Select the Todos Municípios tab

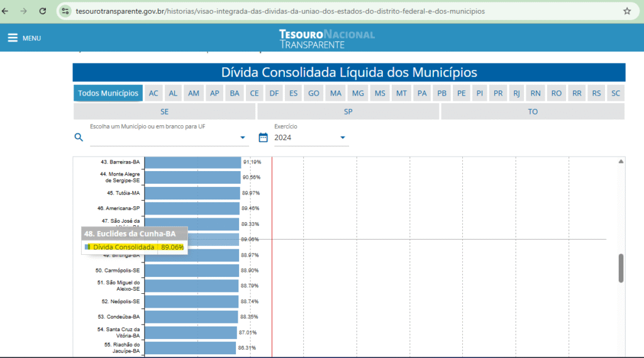(x=108, y=93)
